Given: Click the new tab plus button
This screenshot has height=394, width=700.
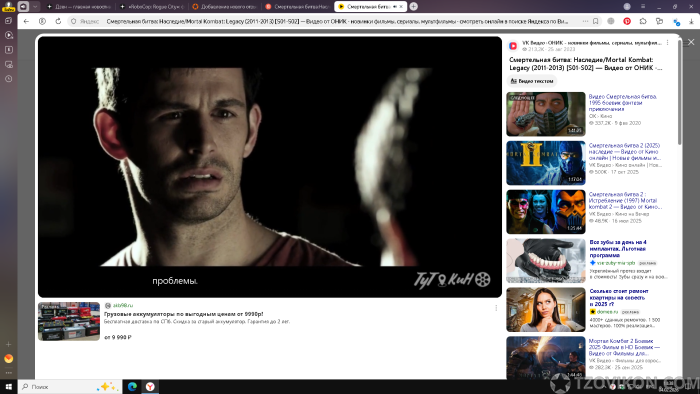Looking at the screenshot, I should click(413, 6).
